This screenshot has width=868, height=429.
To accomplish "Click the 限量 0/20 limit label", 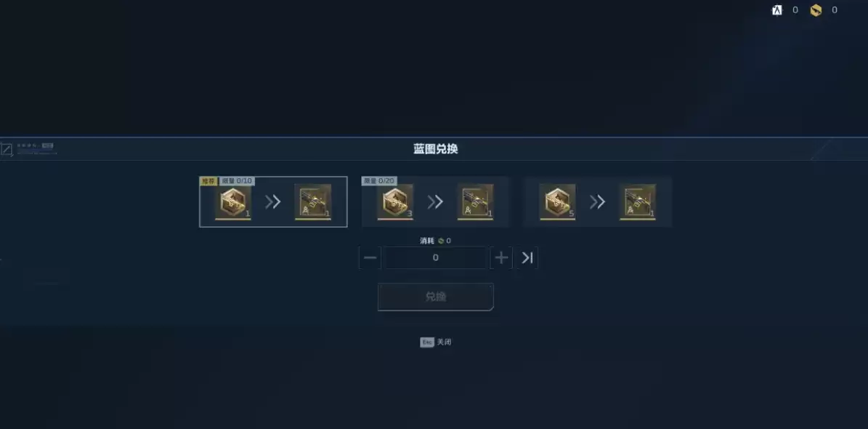I will coord(379,181).
